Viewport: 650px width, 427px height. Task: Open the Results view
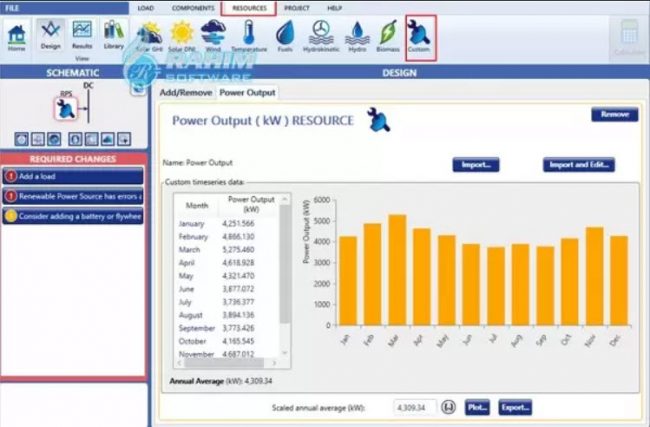(x=82, y=34)
